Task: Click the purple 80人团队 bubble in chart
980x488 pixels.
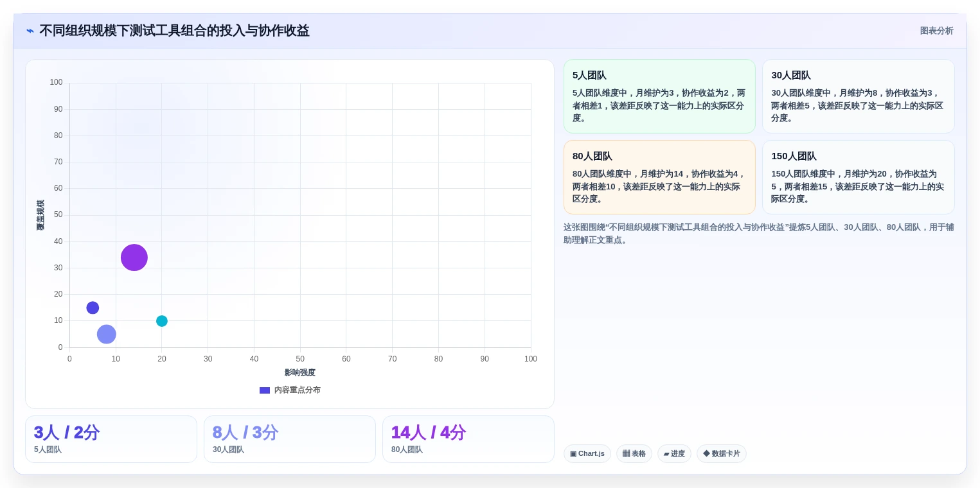Action: pos(134,257)
